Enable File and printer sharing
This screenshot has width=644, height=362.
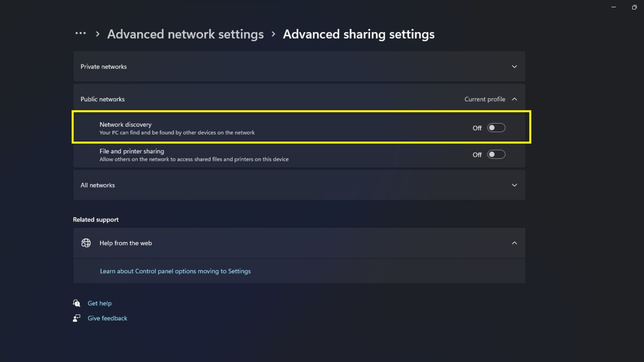click(496, 154)
